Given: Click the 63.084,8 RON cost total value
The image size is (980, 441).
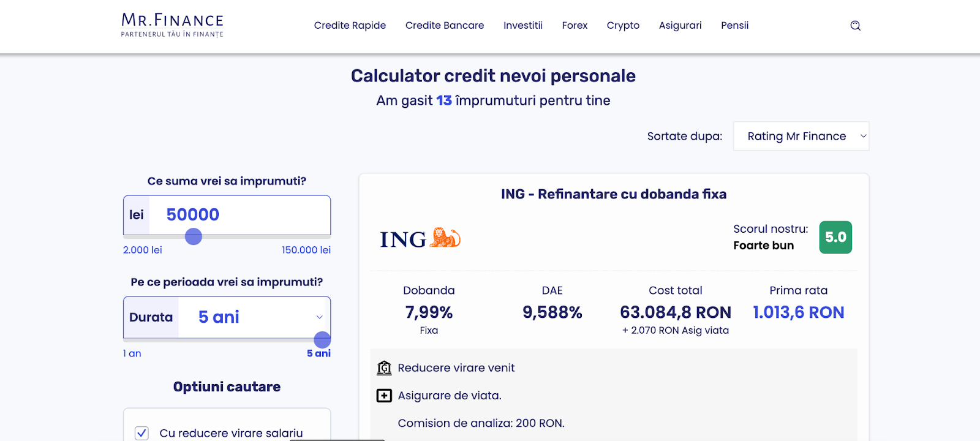Looking at the screenshot, I should (676, 312).
